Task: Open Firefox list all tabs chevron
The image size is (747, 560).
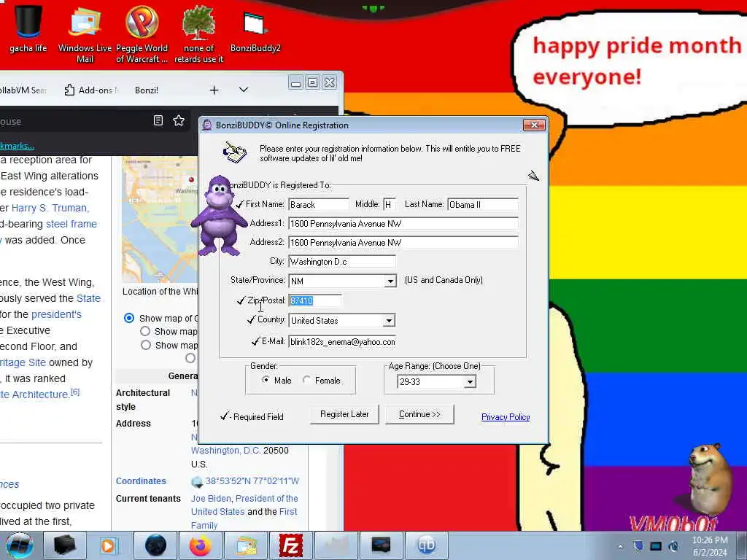Action: [x=244, y=90]
